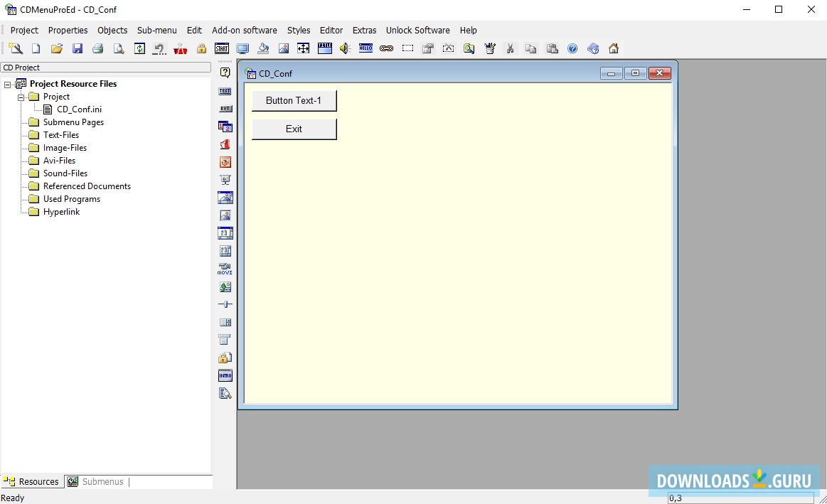
Task: Click the MOVI movie object icon
Action: 225,269
